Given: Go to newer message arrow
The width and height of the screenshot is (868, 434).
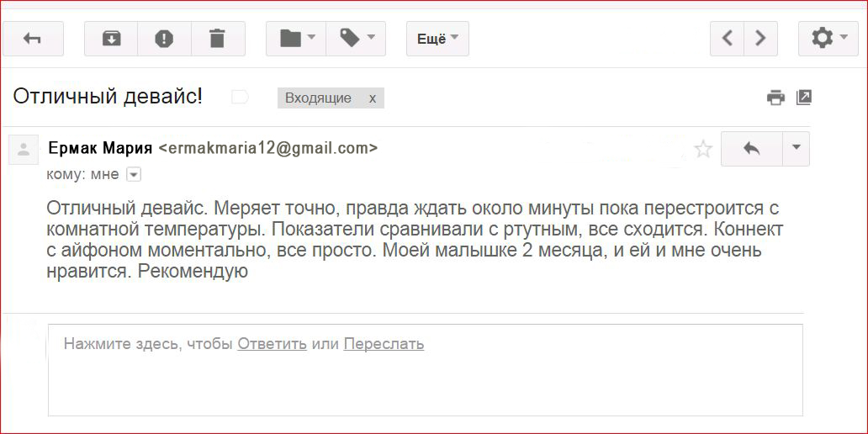Looking at the screenshot, I should (x=728, y=39).
